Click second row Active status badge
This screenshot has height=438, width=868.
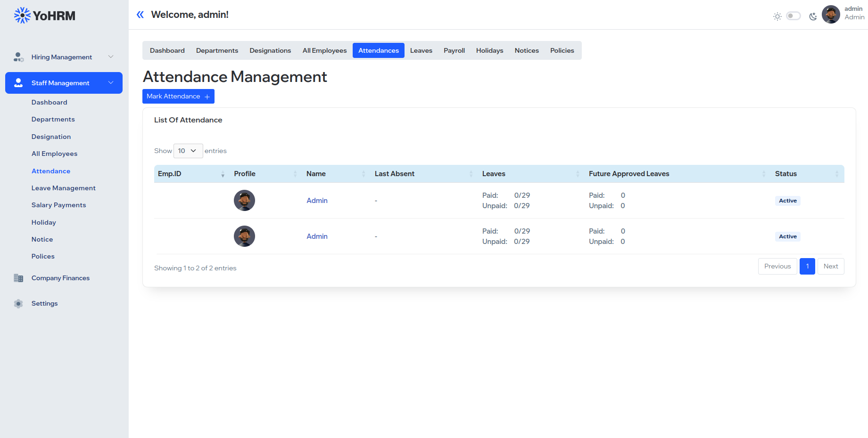tap(788, 236)
